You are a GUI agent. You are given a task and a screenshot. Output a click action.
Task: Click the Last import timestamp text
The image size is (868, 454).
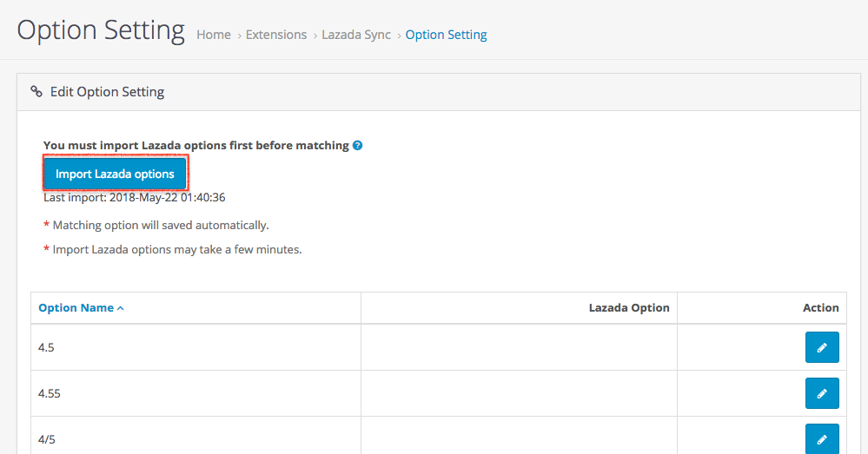135,197
